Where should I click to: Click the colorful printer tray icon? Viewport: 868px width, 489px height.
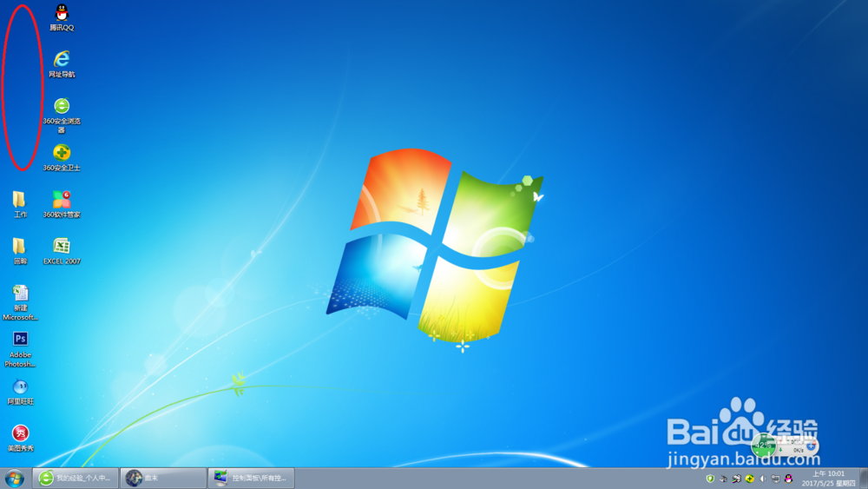point(736,479)
